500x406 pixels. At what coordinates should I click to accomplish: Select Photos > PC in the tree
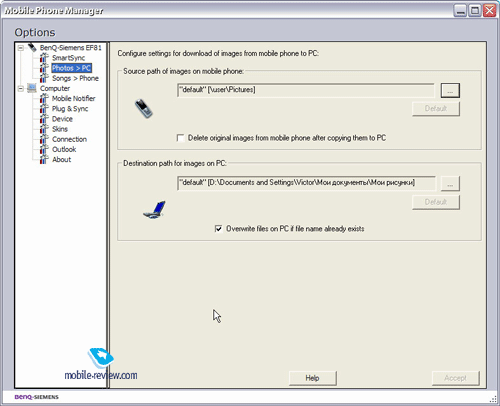[x=72, y=68]
